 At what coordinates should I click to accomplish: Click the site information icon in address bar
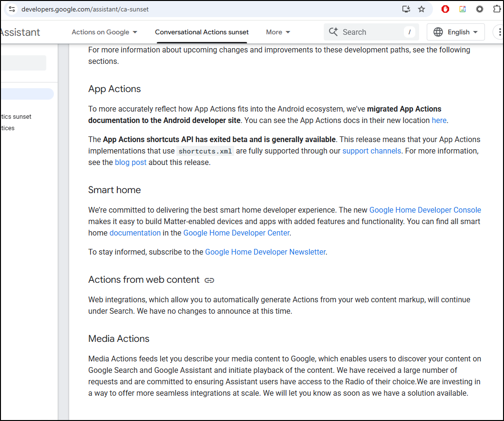tap(12, 9)
